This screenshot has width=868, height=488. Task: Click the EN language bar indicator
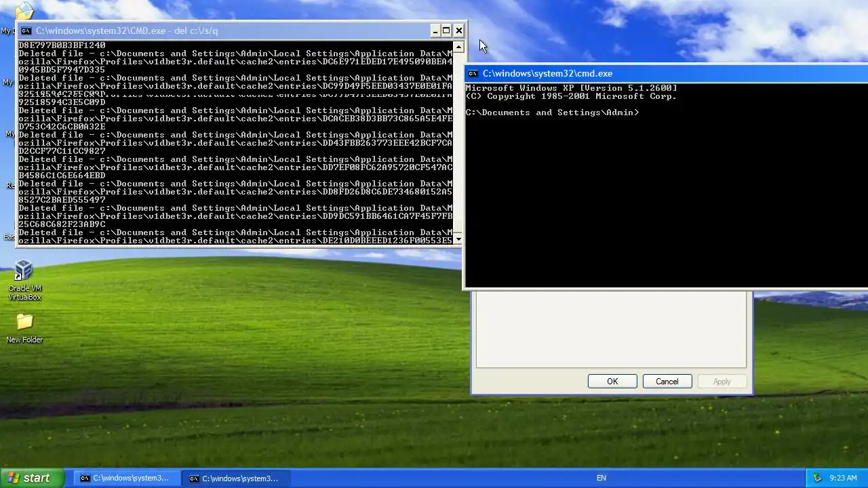click(601, 478)
